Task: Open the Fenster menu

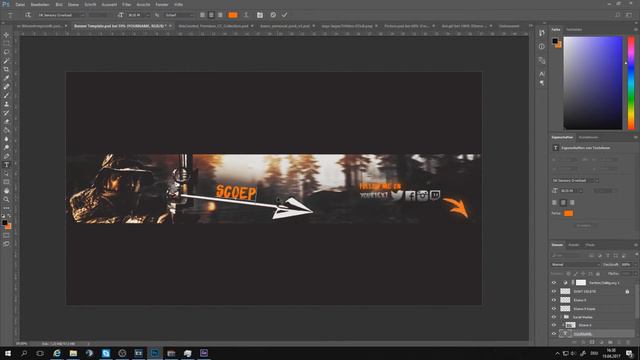Action: (x=162, y=4)
